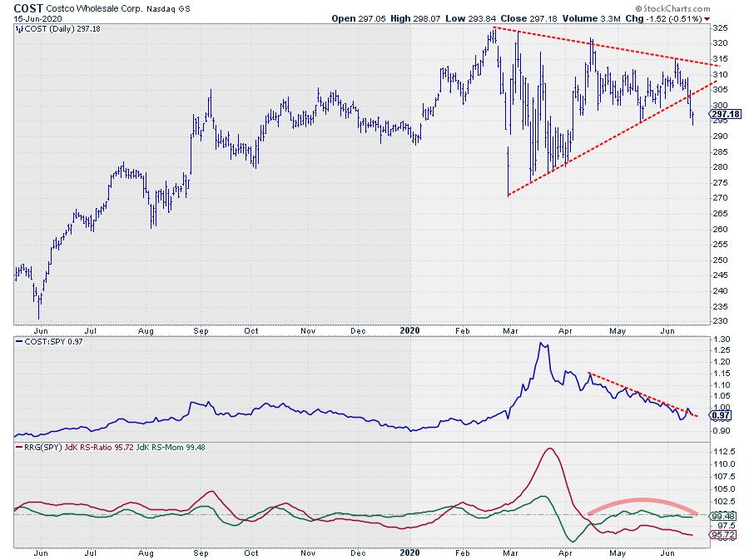Click the red down arrow beside Chg
The image size is (749, 560).
point(707,17)
